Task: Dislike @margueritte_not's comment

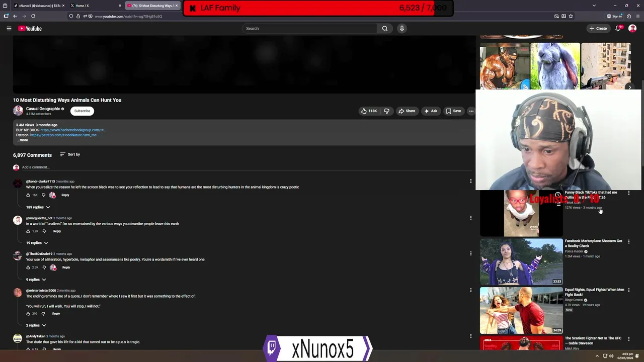Action: 44,231
